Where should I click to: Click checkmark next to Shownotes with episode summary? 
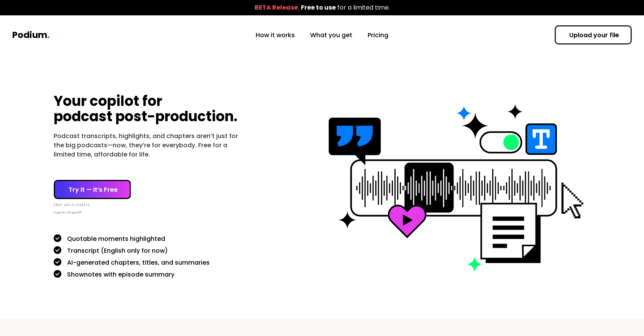(58, 274)
